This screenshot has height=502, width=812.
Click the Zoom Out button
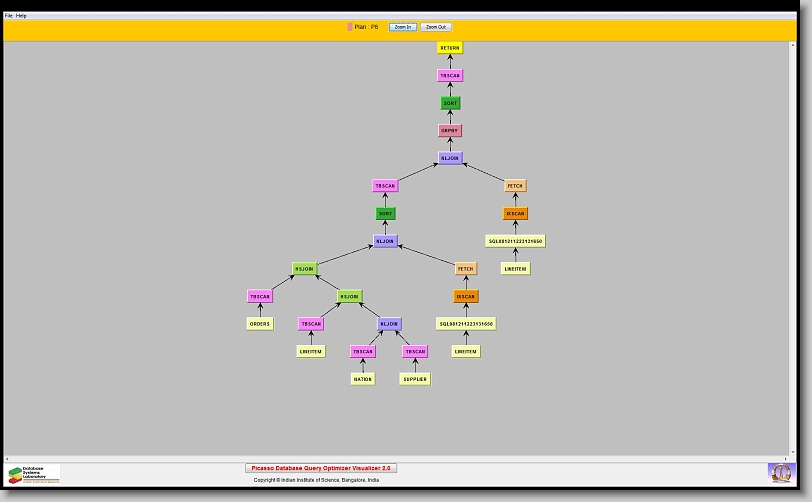coord(435,27)
